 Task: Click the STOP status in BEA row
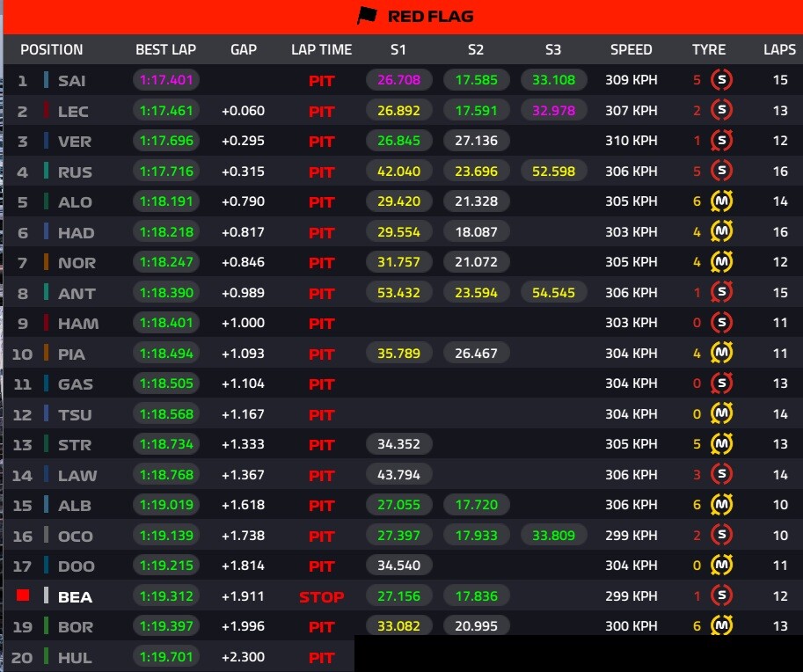(x=322, y=597)
